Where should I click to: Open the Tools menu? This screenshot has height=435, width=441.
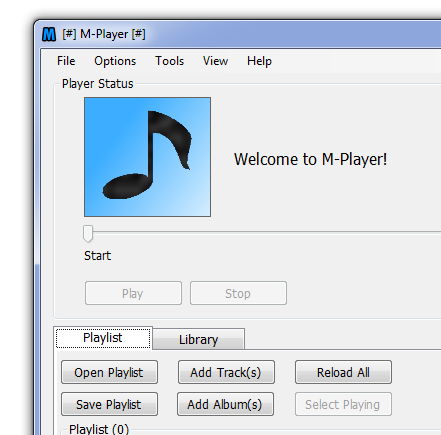[x=169, y=61]
